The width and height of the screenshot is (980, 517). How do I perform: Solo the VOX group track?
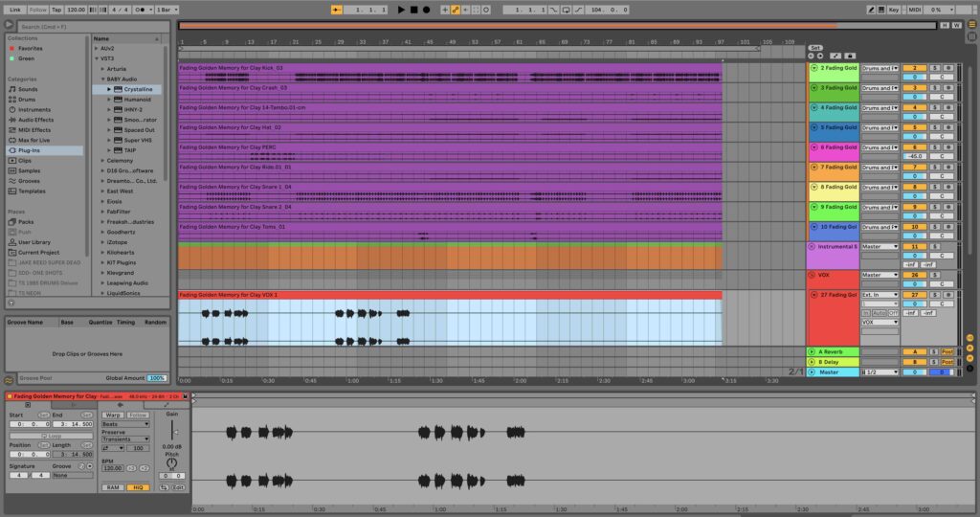pyautogui.click(x=935, y=275)
